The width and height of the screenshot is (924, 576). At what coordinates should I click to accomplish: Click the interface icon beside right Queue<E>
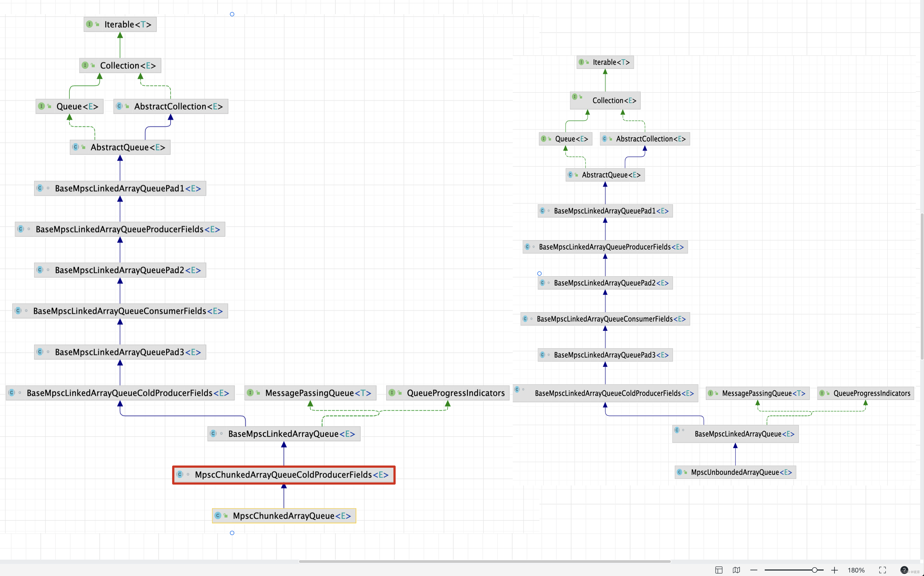pos(544,139)
